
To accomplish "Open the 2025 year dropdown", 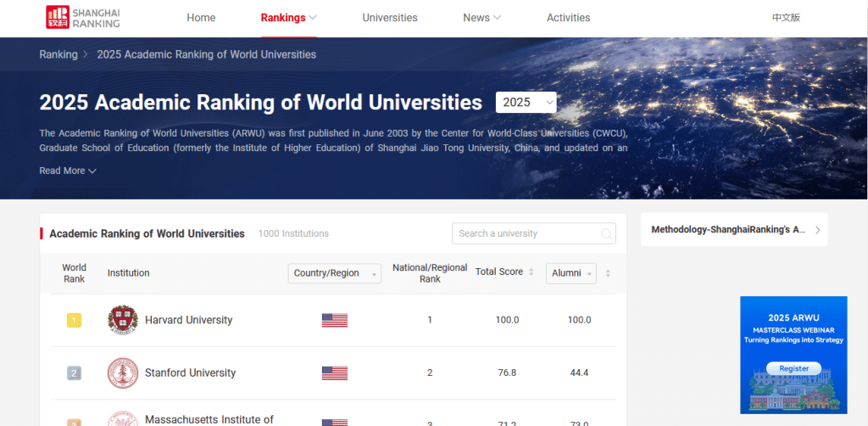I will pyautogui.click(x=526, y=102).
